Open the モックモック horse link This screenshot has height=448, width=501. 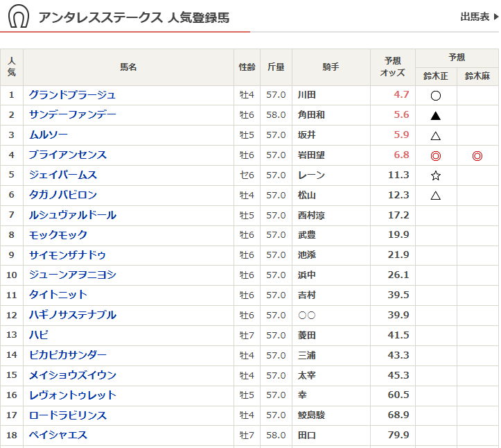(x=58, y=235)
